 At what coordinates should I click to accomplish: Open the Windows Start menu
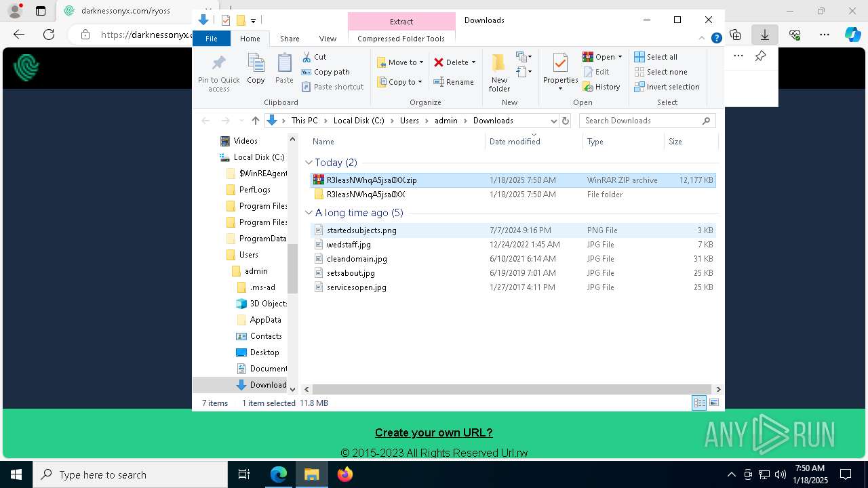(16, 474)
